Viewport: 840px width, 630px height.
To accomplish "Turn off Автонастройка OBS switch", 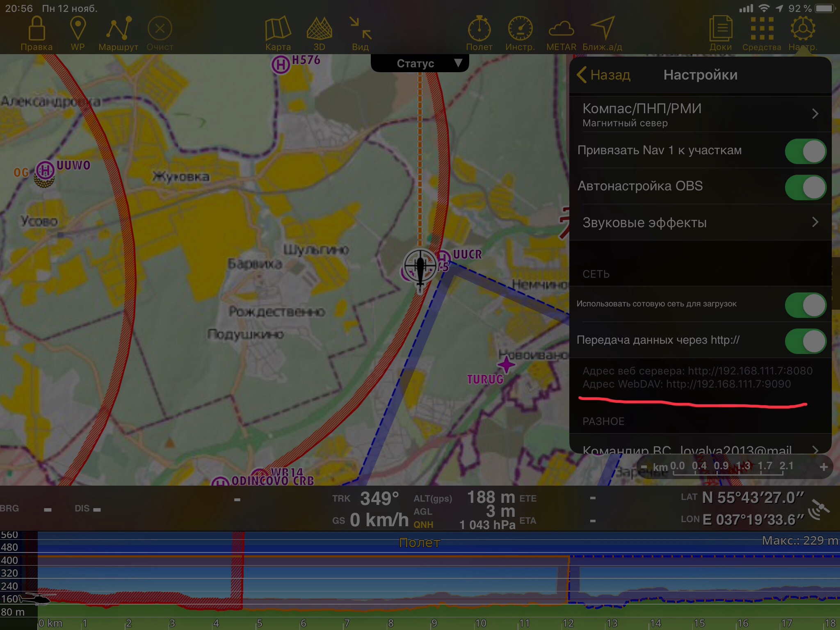I will tap(805, 187).
